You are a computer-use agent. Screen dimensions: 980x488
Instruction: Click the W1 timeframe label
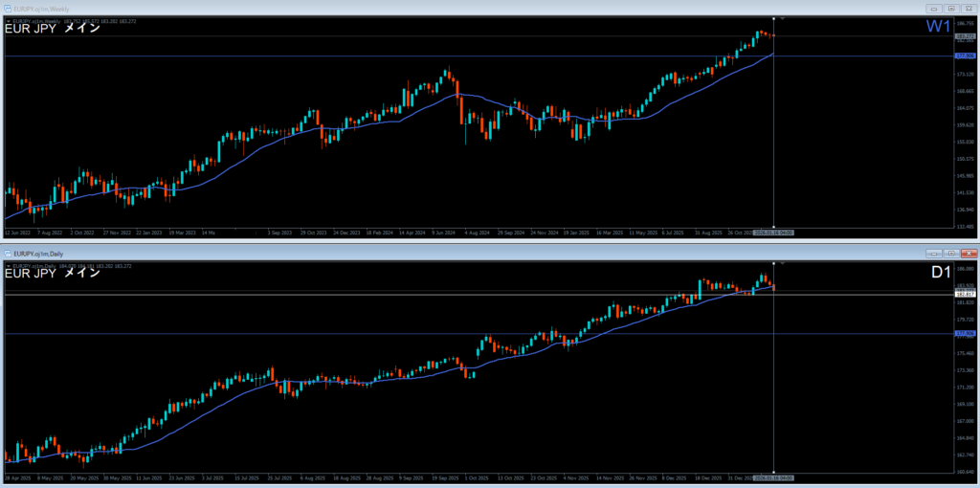938,28
